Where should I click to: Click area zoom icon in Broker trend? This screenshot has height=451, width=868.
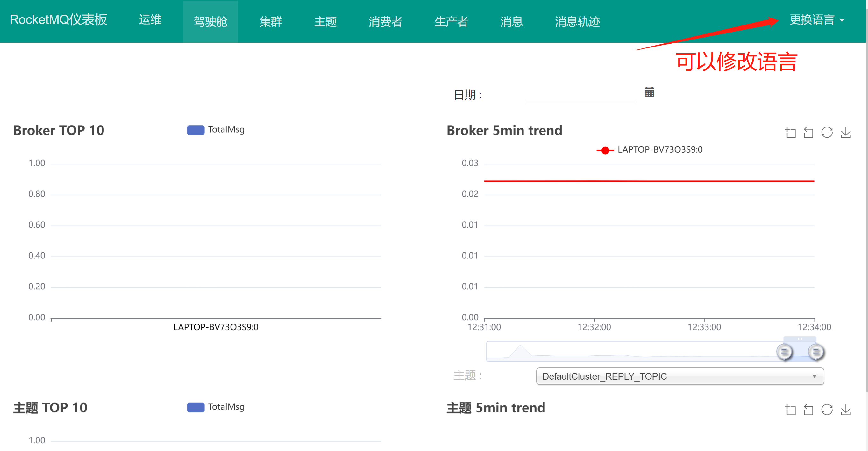click(x=790, y=132)
